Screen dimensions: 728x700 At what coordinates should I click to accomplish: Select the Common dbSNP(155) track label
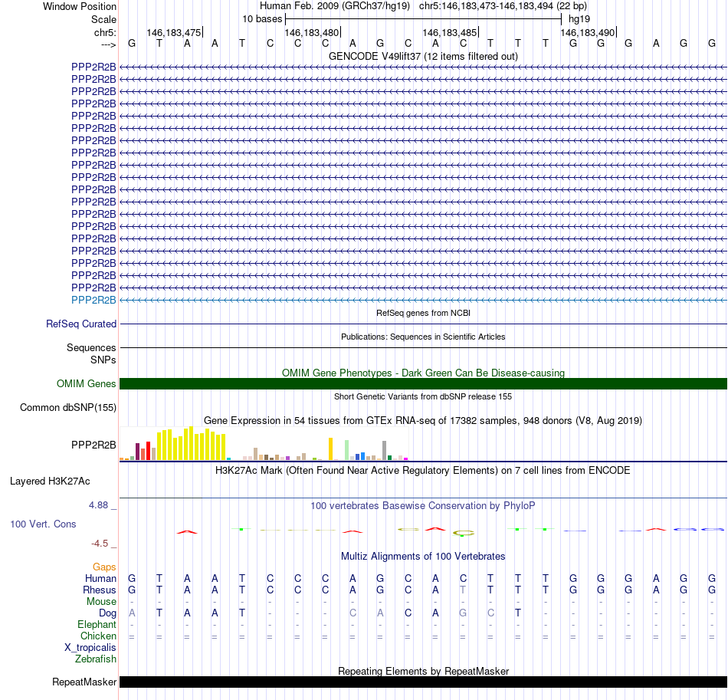[x=67, y=407]
